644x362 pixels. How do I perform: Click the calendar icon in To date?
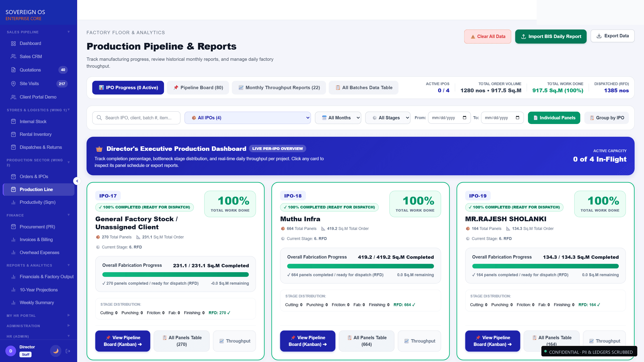pyautogui.click(x=517, y=118)
